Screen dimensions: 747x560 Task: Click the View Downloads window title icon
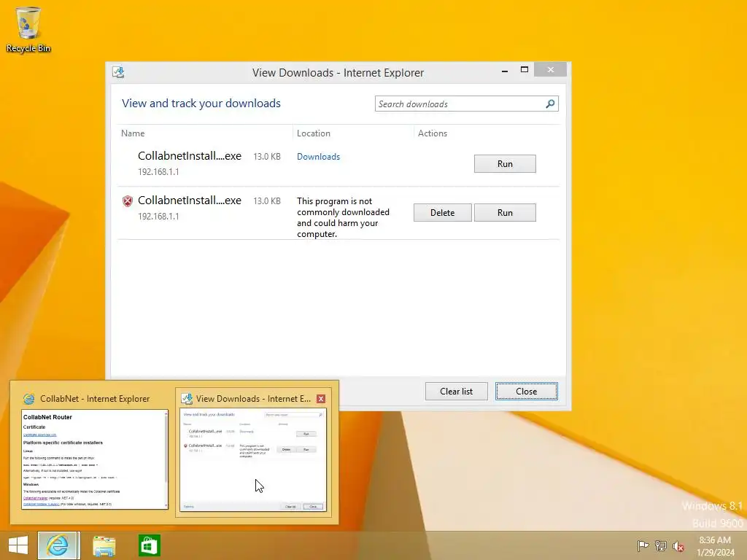coord(118,72)
